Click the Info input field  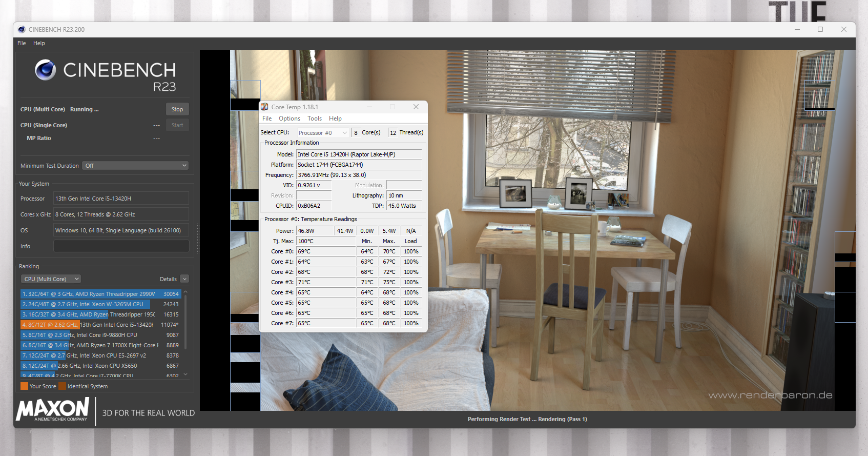click(121, 246)
